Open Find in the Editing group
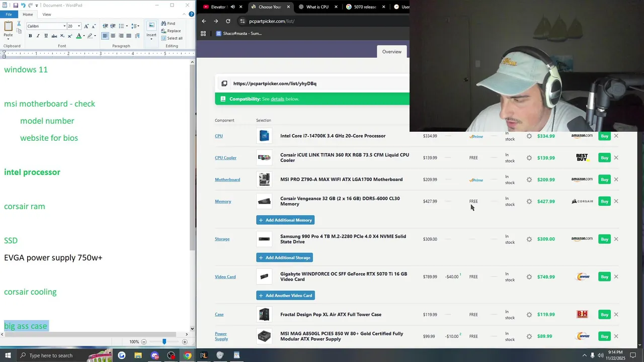Image resolution: width=644 pixels, height=362 pixels. click(x=168, y=24)
